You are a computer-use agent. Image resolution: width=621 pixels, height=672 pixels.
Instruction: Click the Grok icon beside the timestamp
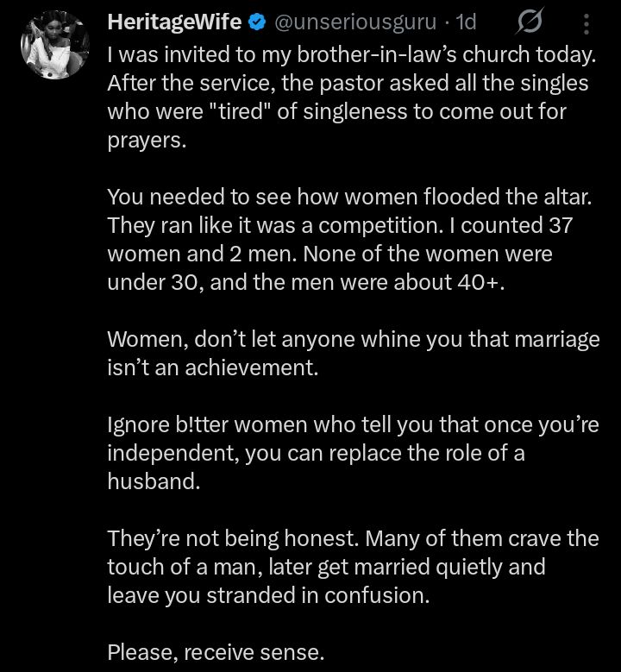coord(533,22)
